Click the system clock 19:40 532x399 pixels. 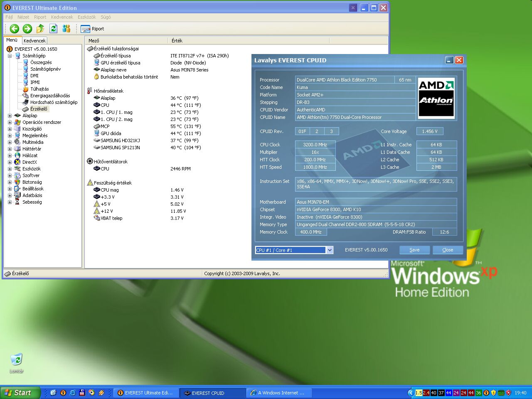[520, 393]
